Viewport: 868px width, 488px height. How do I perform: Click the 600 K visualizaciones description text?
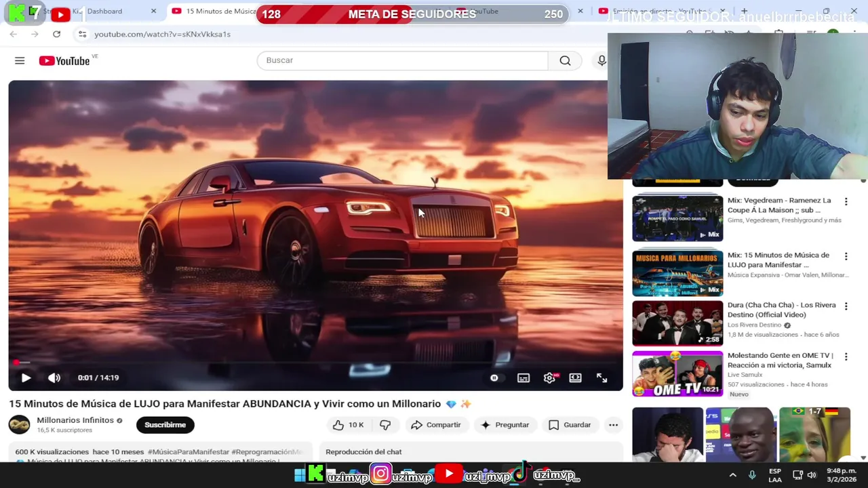[x=52, y=452]
